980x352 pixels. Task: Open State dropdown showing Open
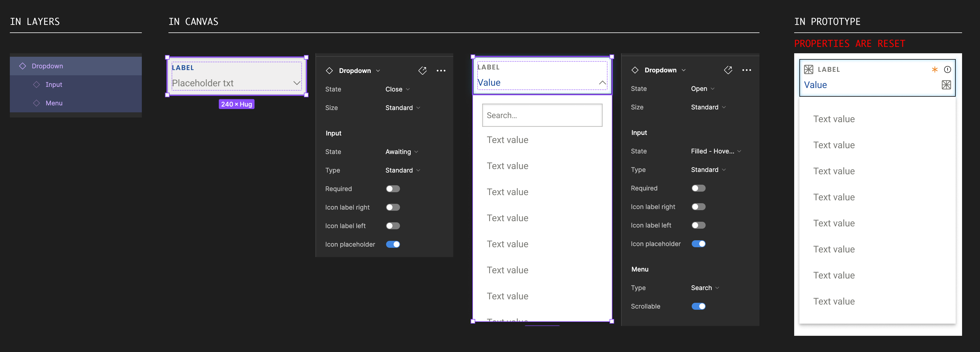[x=703, y=89]
